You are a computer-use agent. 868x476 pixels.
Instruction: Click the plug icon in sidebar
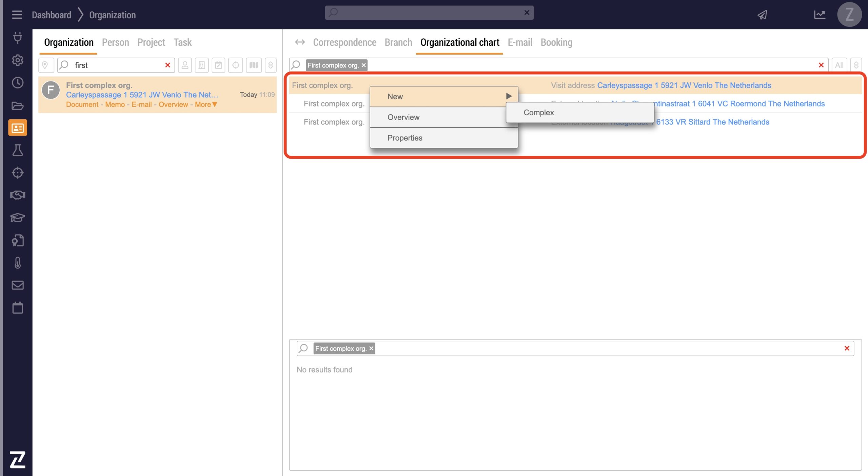click(x=18, y=37)
